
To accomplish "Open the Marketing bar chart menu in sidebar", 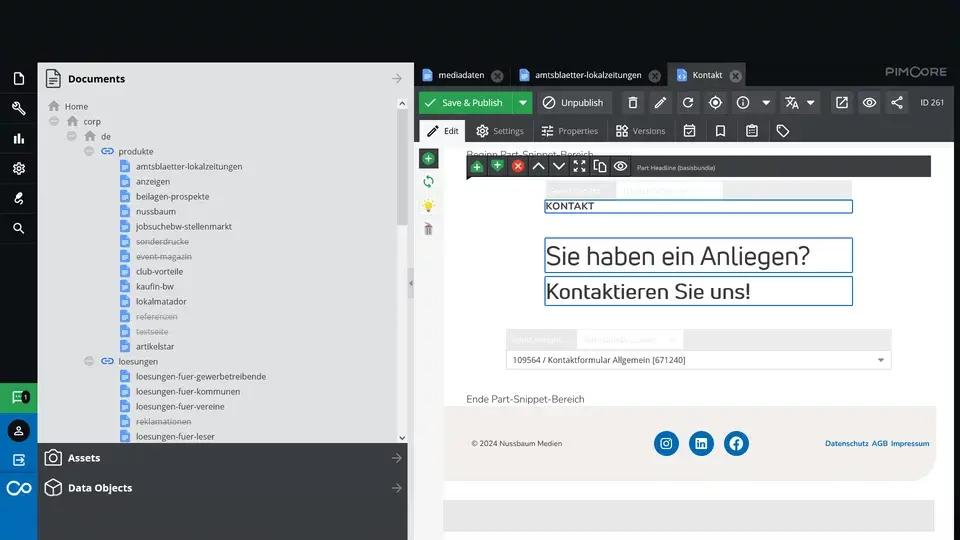I will [x=18, y=138].
